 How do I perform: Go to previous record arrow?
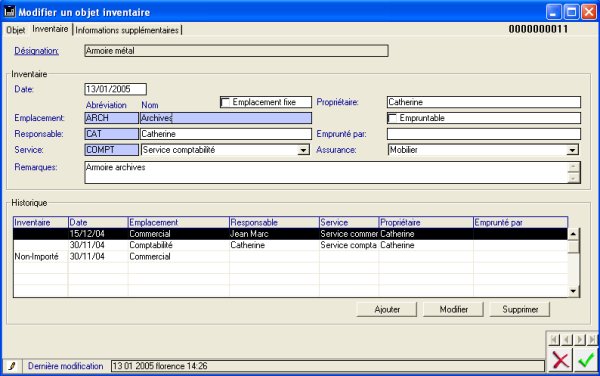(x=567, y=339)
